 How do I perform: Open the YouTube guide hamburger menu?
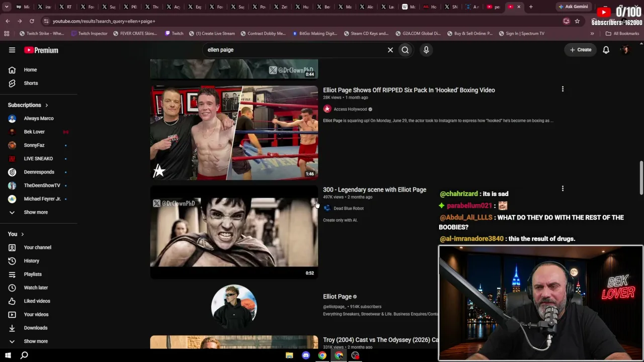click(x=12, y=50)
